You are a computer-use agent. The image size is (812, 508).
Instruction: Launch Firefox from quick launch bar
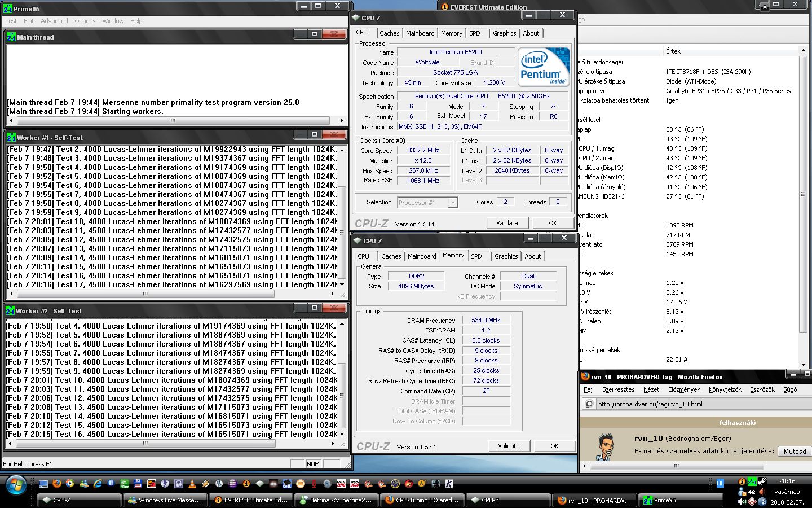[x=57, y=484]
